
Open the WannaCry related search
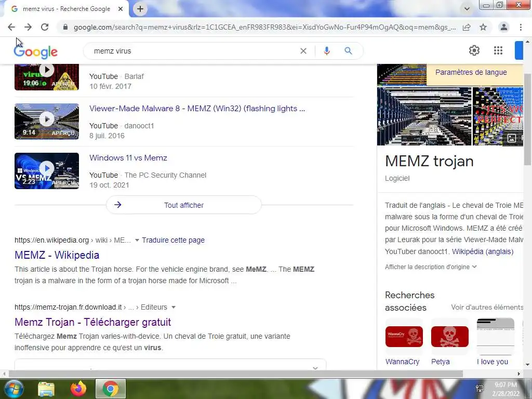coord(404,342)
